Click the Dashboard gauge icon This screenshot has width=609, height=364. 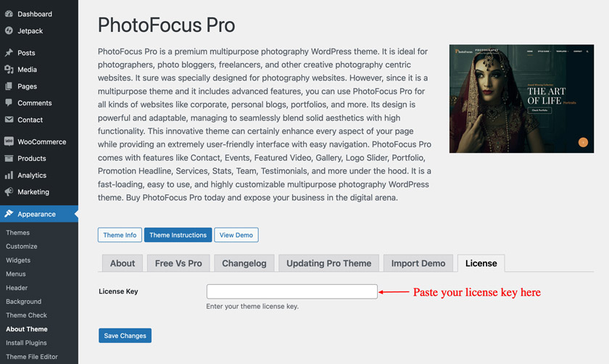[x=9, y=14]
